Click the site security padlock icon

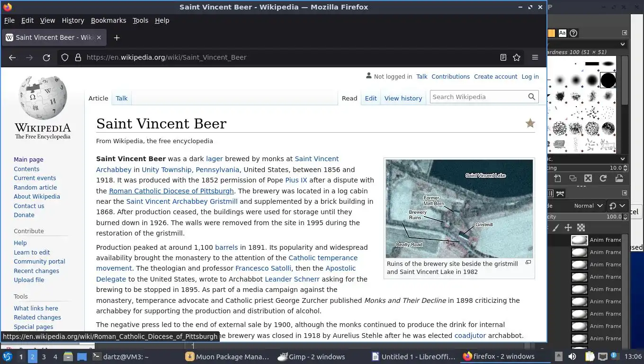coord(78,57)
